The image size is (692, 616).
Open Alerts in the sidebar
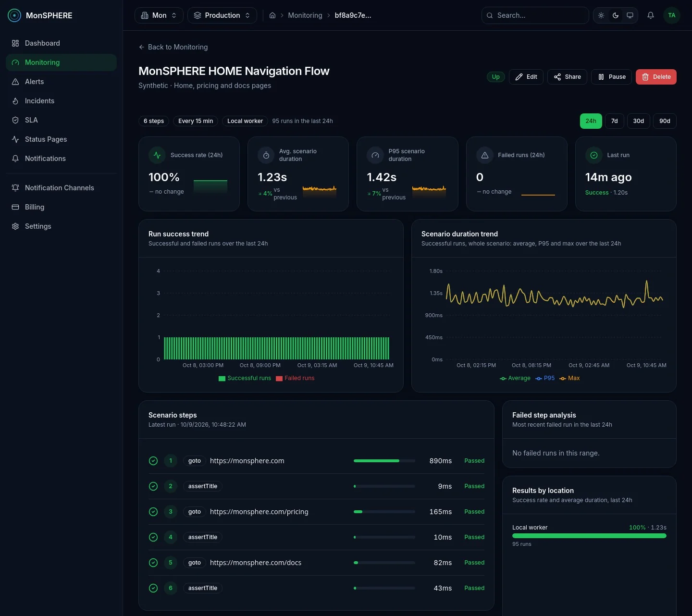(x=61, y=82)
